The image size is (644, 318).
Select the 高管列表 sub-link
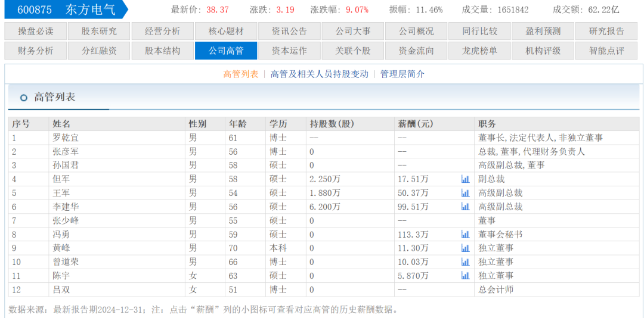[x=241, y=74]
